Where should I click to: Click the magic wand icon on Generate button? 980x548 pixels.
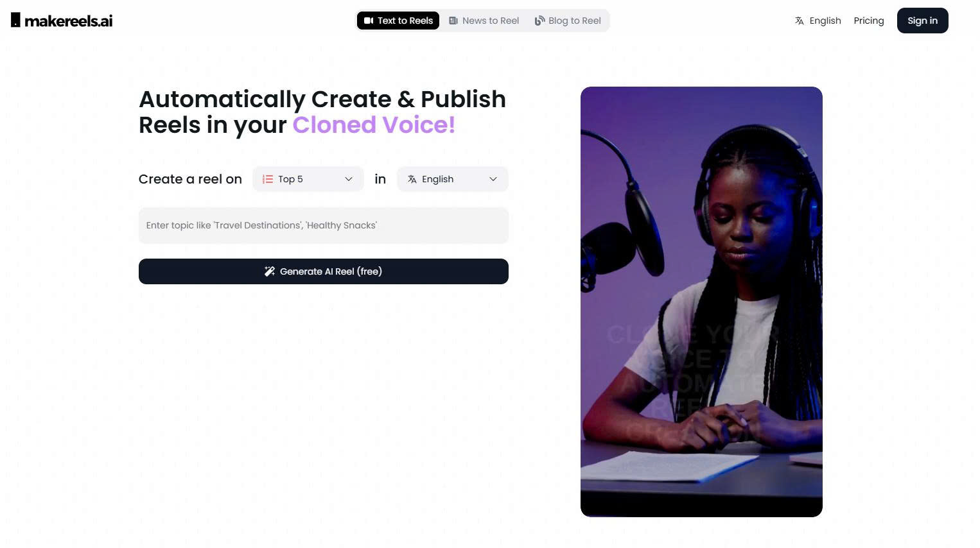coord(270,271)
